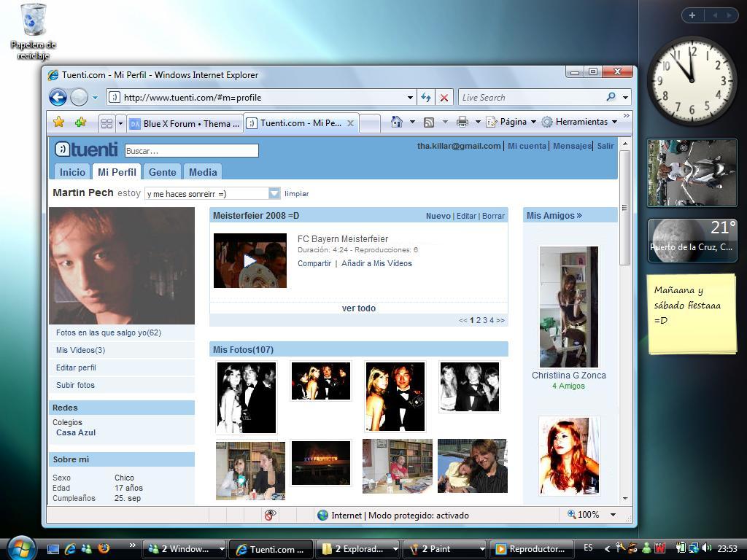Image resolution: width=747 pixels, height=560 pixels.
Task: Click the browser Back arrow button
Action: (58, 97)
